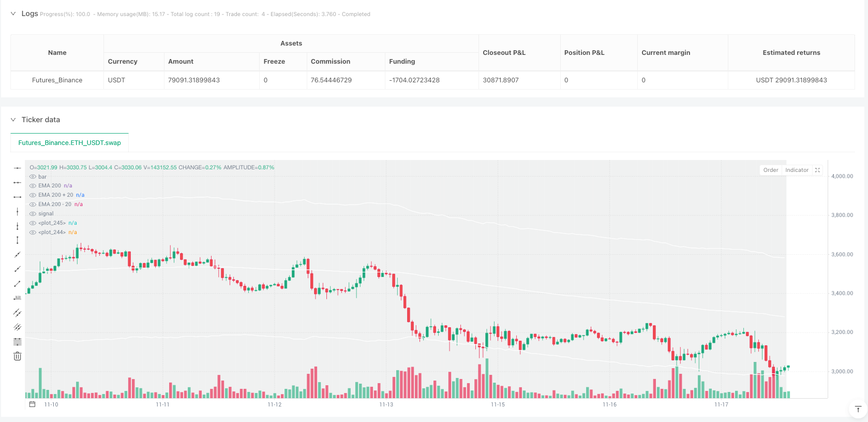Click the 11-13 date label
The width and height of the screenshot is (868, 422).
(x=386, y=404)
